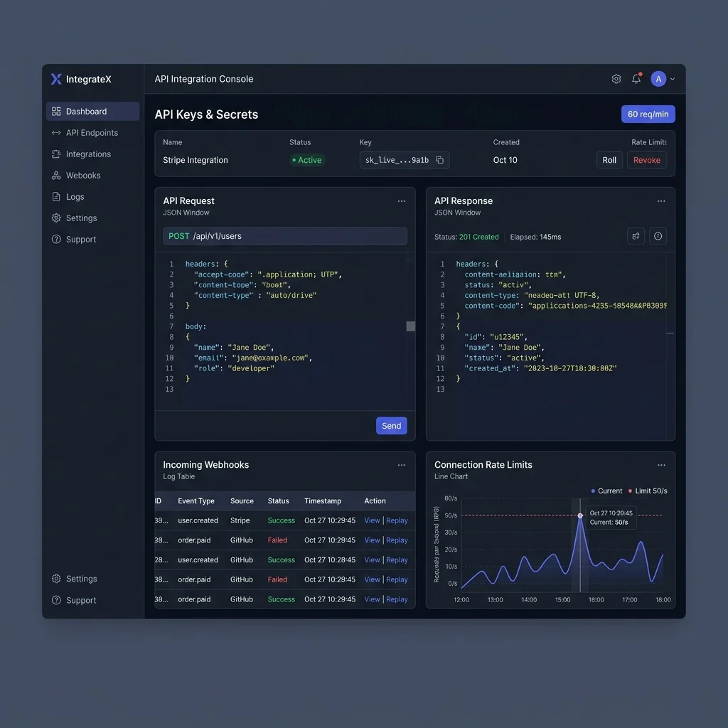
Task: Click the IntegrateX logo icon
Action: (56, 79)
